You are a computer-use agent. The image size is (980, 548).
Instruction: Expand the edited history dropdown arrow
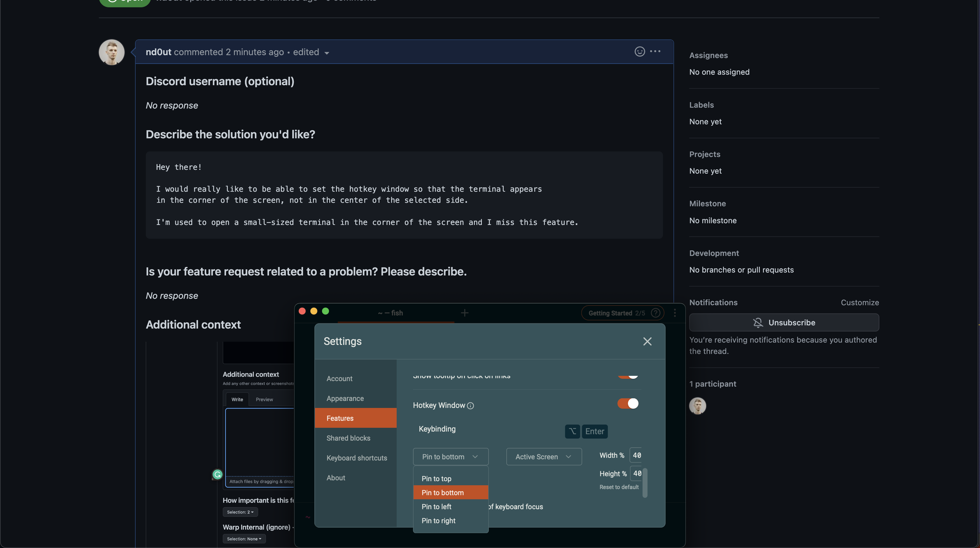326,53
